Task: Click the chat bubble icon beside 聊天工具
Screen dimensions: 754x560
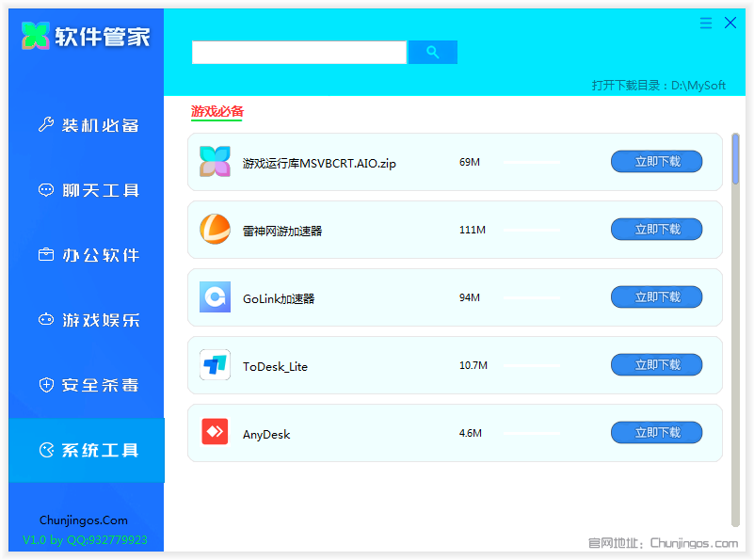Action: [x=46, y=190]
